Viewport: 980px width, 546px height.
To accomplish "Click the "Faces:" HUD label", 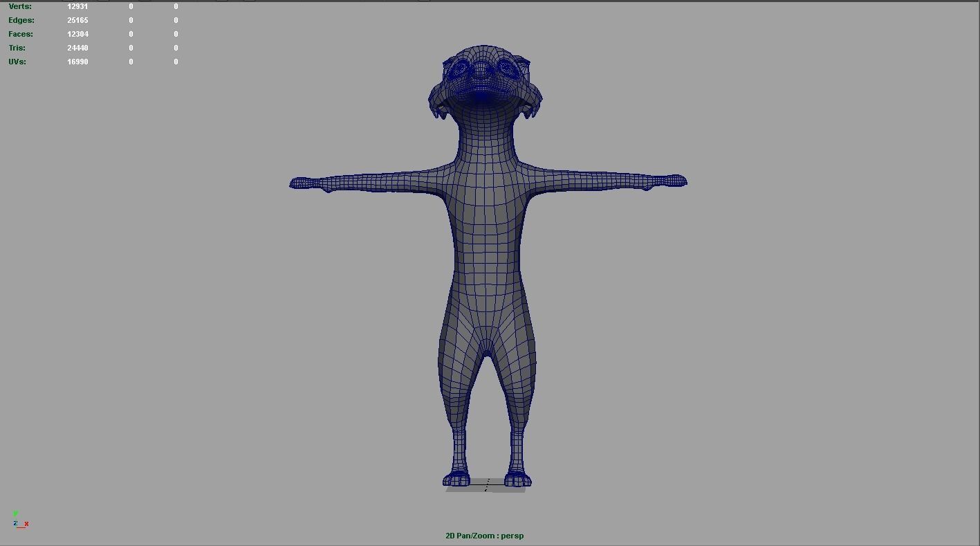I will 21,34.
